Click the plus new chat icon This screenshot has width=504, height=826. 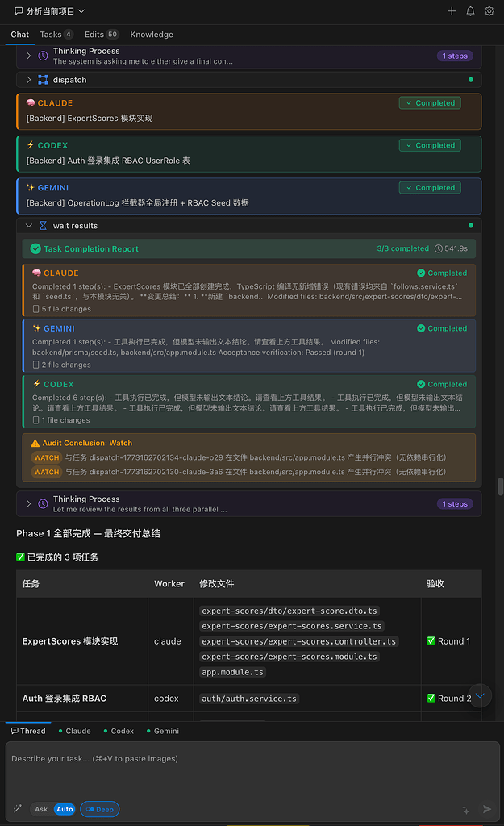452,11
